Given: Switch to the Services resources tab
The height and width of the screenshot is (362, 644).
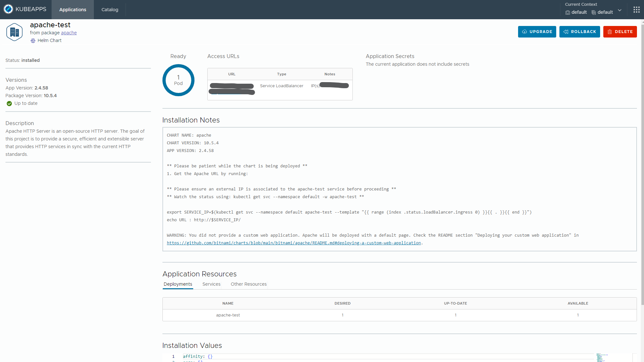Looking at the screenshot, I should click(211, 284).
